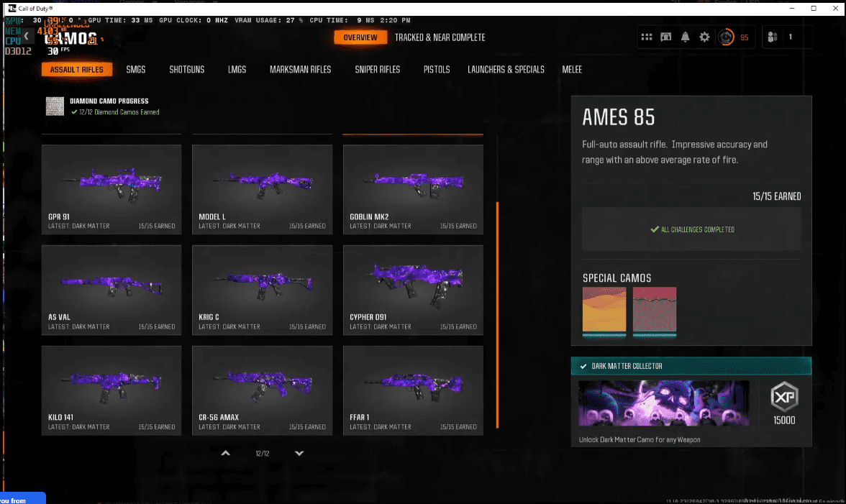Screen dimensions: 846x504
Task: Click the player level 95 emblem
Action: 727,37
